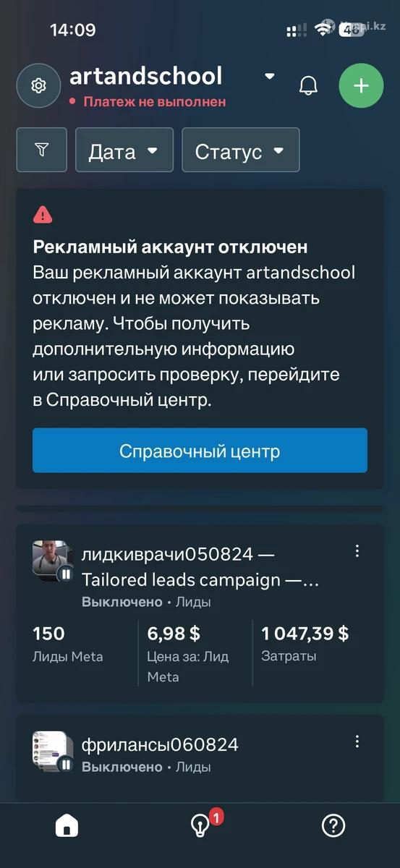This screenshot has height=868, width=400.
Task: Open the filter funnel icon
Action: (42, 150)
